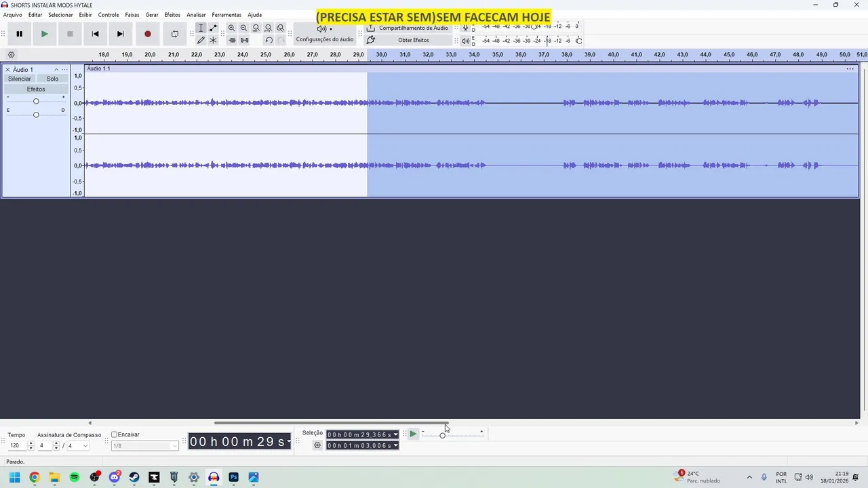Undo the last edit
This screenshot has height=488, width=868.
pos(269,40)
